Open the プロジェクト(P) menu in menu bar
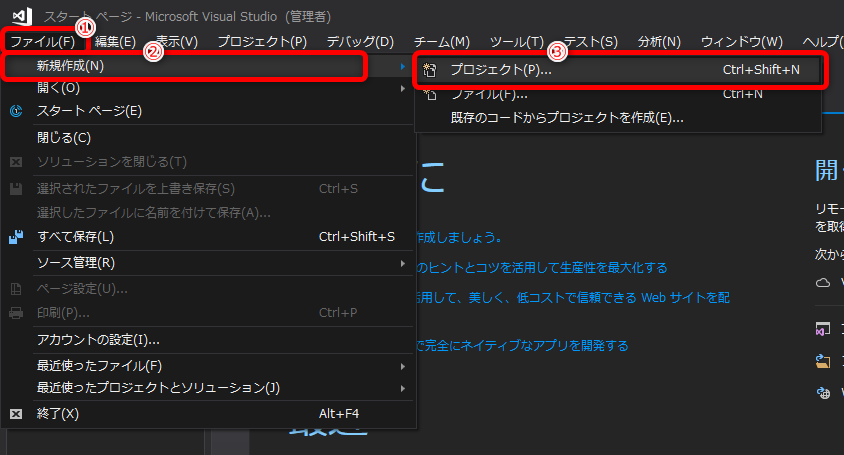The width and height of the screenshot is (844, 455). click(262, 41)
